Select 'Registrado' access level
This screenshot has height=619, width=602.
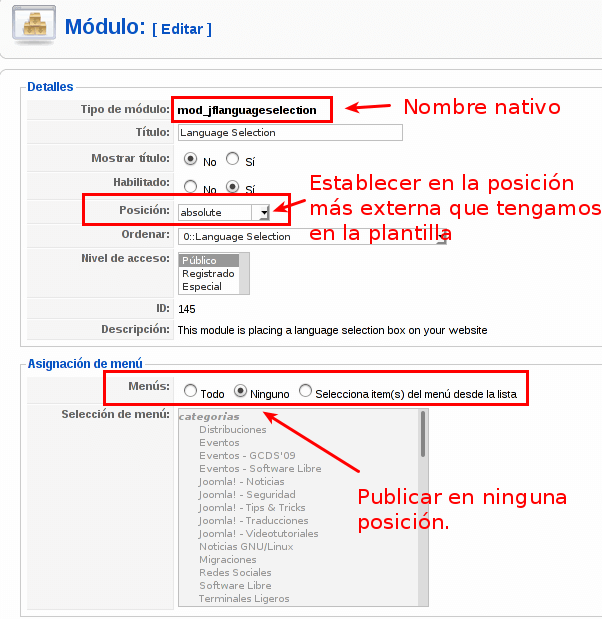pyautogui.click(x=209, y=274)
